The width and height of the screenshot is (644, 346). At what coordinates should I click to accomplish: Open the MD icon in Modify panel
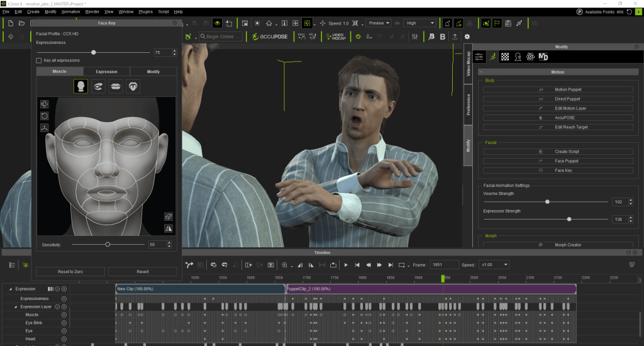coord(543,57)
